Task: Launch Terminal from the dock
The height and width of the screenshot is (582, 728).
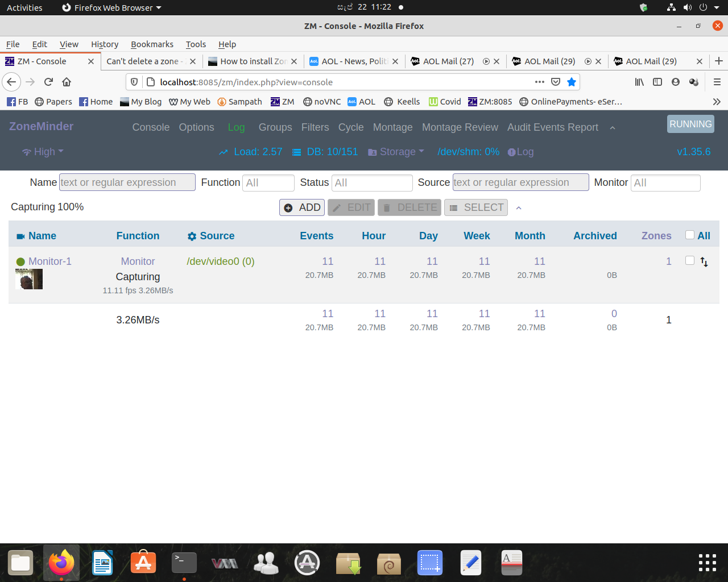Action: point(184,563)
